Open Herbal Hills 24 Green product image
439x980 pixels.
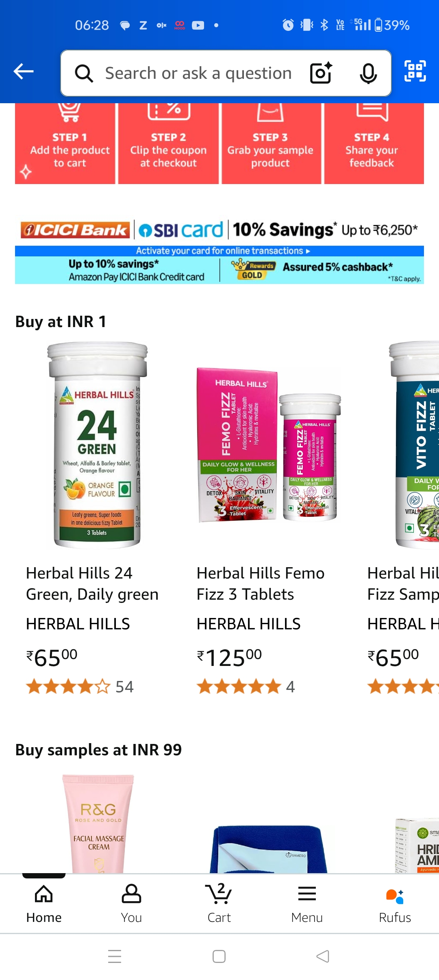tap(98, 445)
